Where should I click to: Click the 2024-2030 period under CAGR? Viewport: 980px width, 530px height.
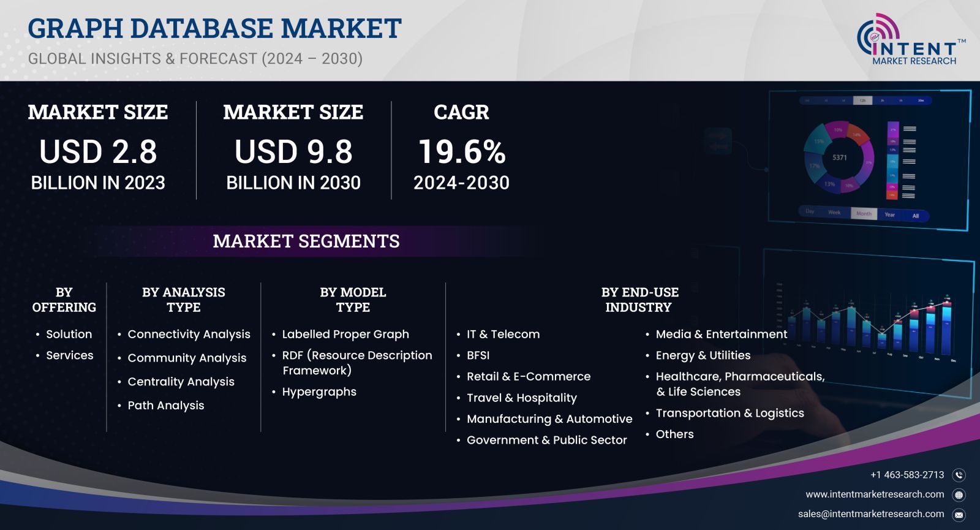461,183
